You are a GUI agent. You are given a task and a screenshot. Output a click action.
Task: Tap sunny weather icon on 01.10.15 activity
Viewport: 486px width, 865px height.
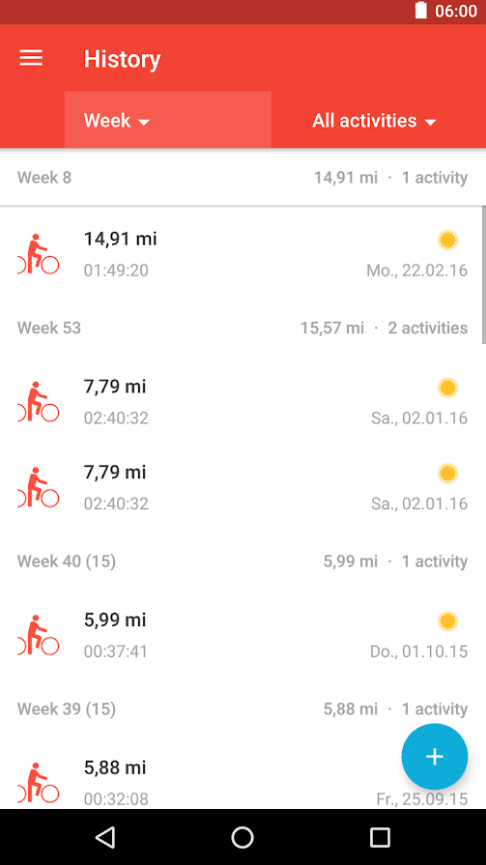448,621
